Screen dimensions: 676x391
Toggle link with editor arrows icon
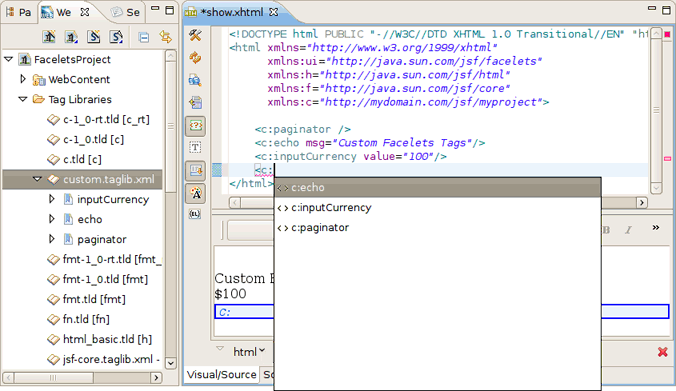pyautogui.click(x=166, y=37)
